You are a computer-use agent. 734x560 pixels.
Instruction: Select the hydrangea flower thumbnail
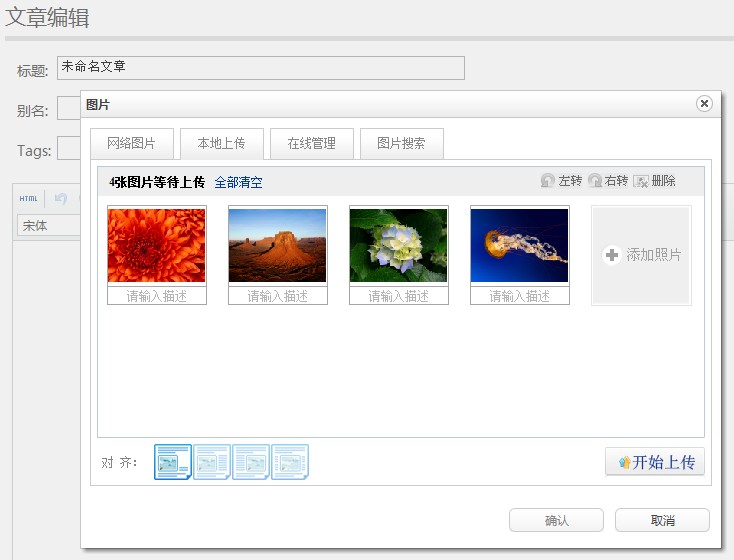tap(398, 245)
